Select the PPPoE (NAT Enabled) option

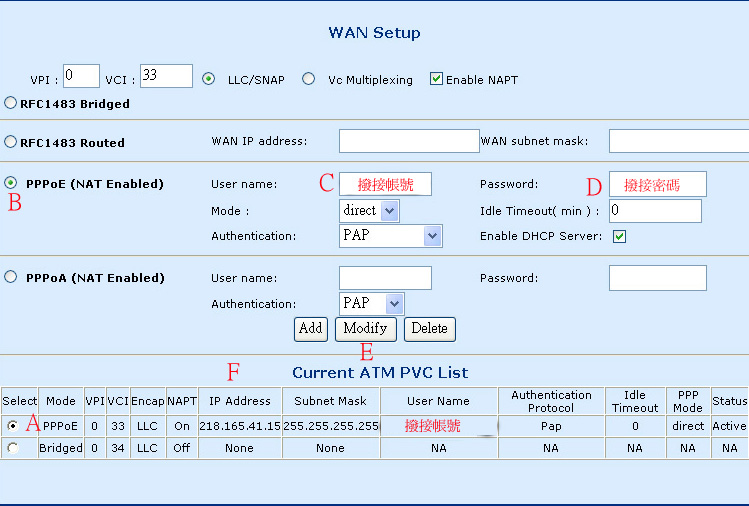(11, 183)
